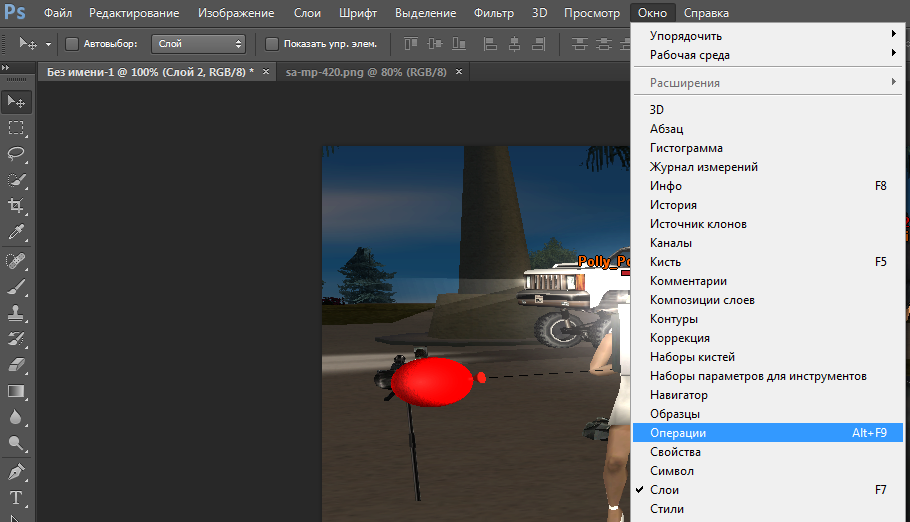This screenshot has height=522, width=910.
Task: Open the Изображение menu
Action: coord(236,13)
